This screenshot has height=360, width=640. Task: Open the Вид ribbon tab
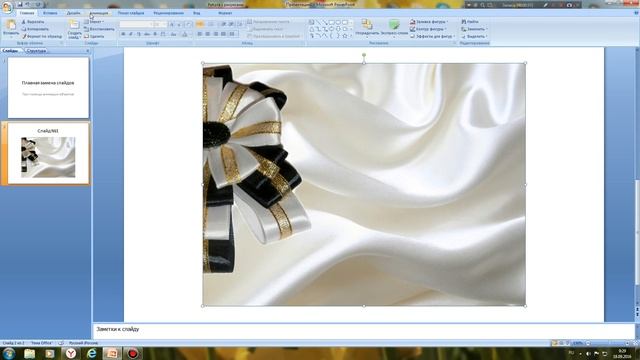[197, 13]
